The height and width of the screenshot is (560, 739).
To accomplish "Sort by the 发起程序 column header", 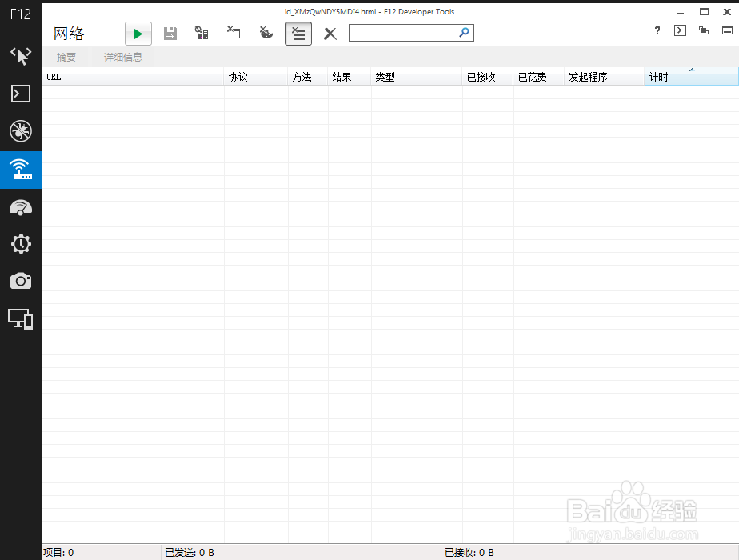I will pos(604,77).
